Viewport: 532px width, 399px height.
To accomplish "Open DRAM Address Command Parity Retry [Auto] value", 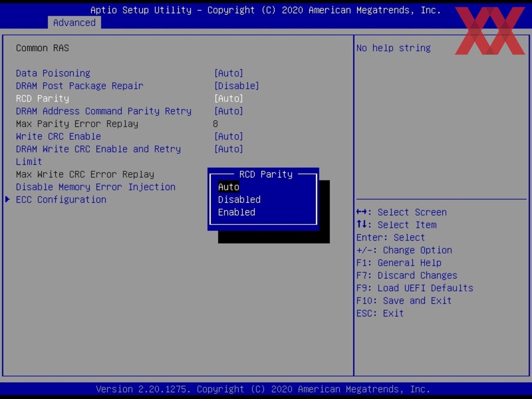I will pos(228,111).
